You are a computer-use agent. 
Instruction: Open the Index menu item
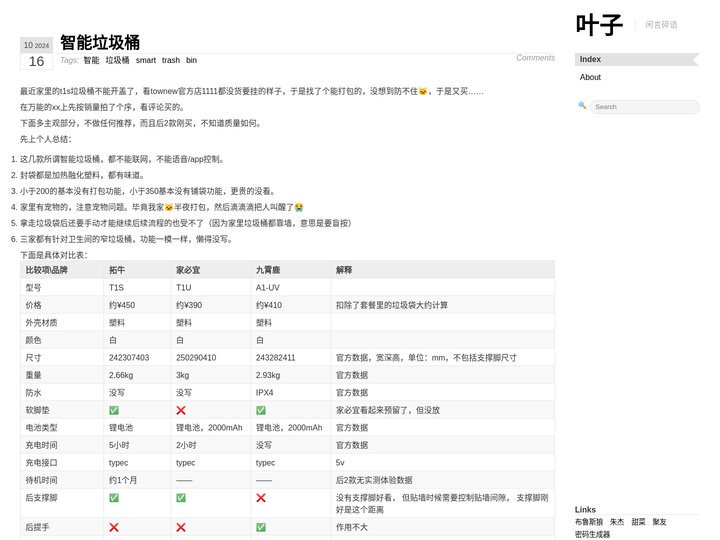pos(636,59)
